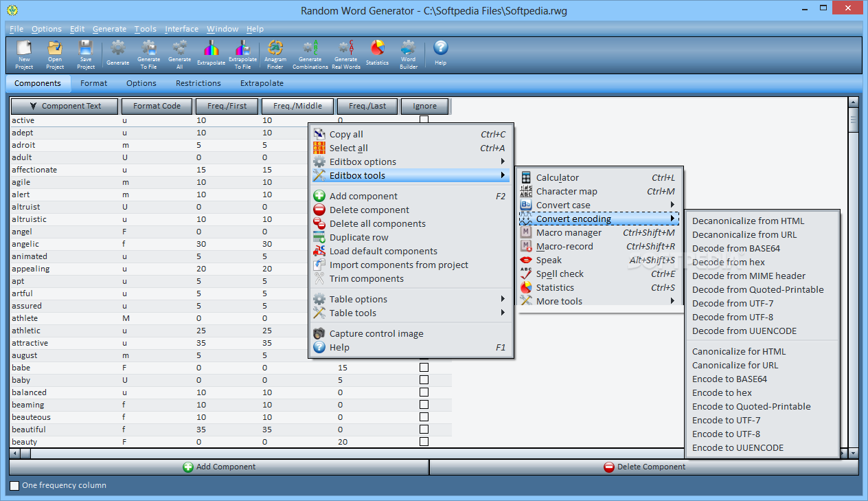Choose Trim components menu entry
Viewport: 868px width, 501px height.
(411, 278)
